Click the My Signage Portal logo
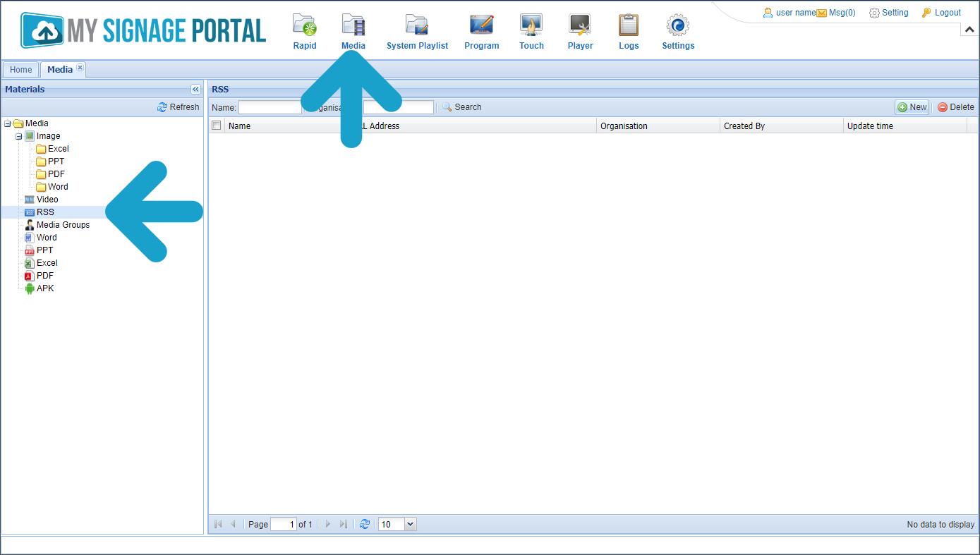The image size is (980, 555). 143,30
